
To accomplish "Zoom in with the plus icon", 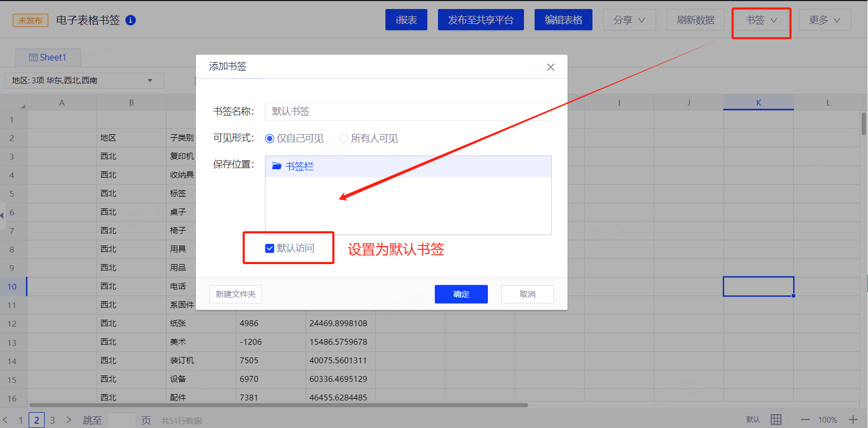I will (853, 420).
